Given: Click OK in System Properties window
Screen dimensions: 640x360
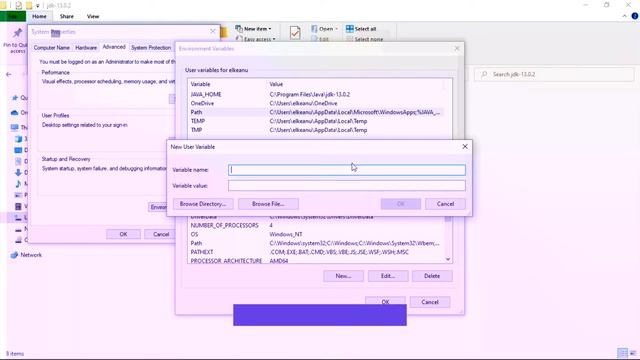Looking at the screenshot, I should (x=123, y=234).
